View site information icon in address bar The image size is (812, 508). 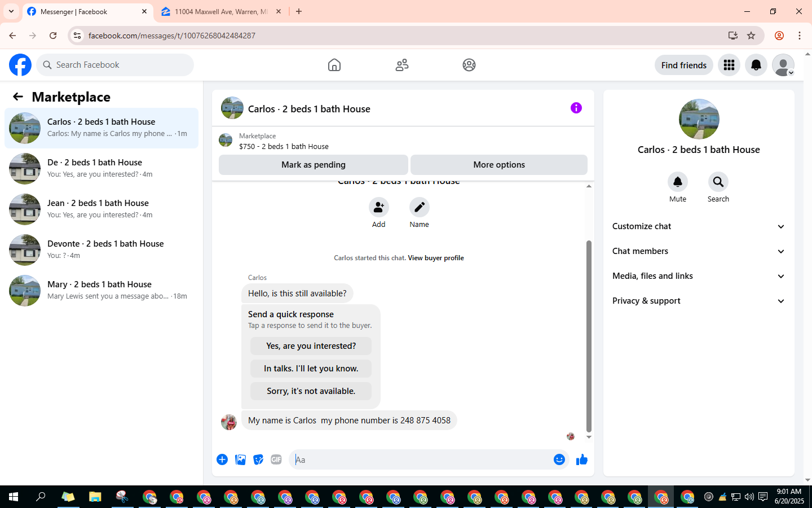pos(77,36)
